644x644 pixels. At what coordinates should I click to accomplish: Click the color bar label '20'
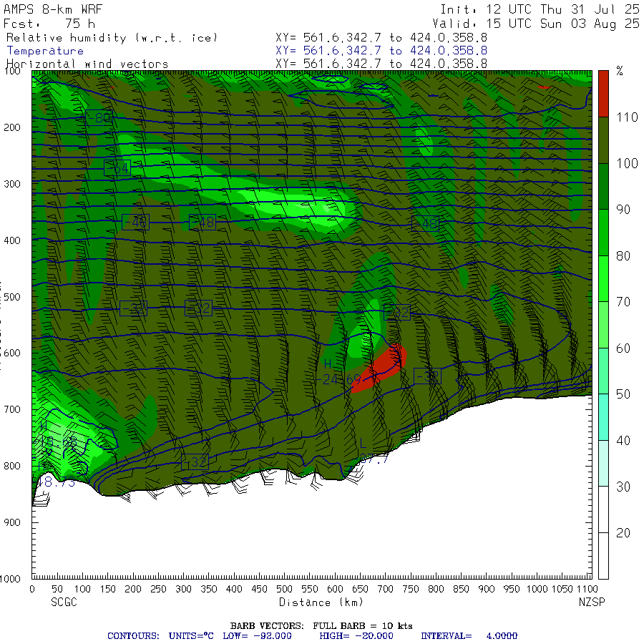click(x=623, y=533)
